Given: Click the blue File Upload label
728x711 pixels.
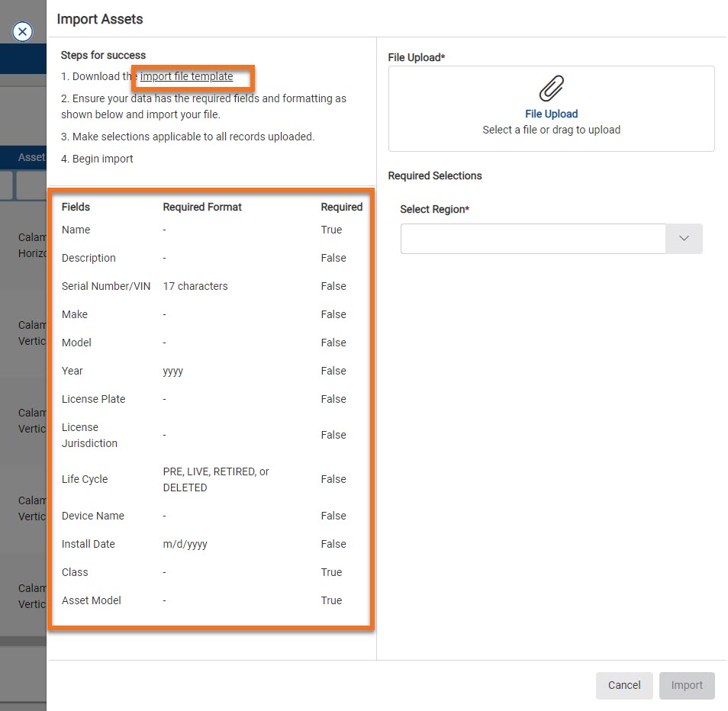Looking at the screenshot, I should tap(551, 114).
